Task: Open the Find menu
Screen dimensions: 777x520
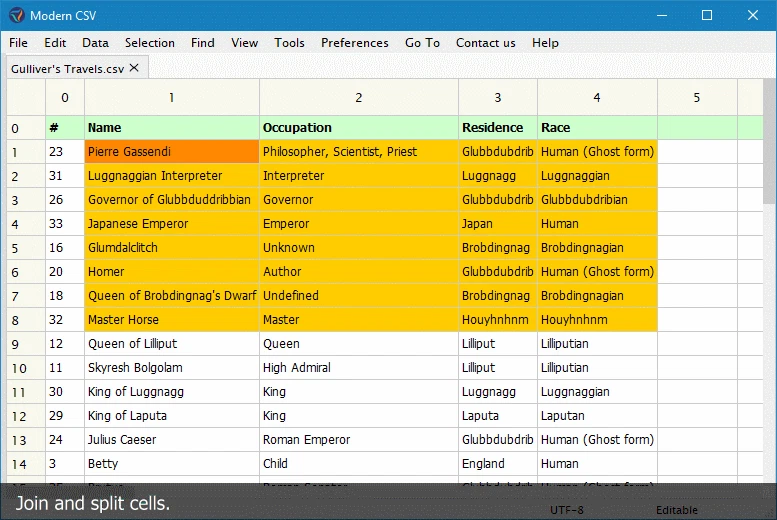Action: 203,43
